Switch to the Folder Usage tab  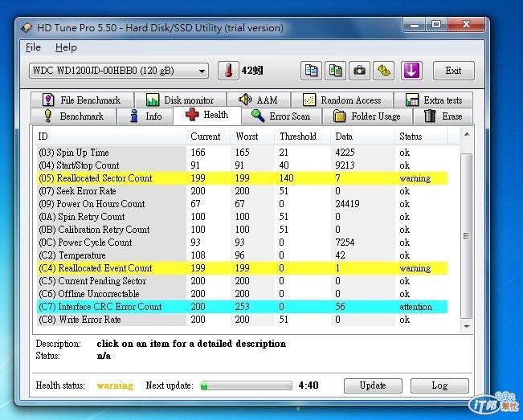(368, 116)
